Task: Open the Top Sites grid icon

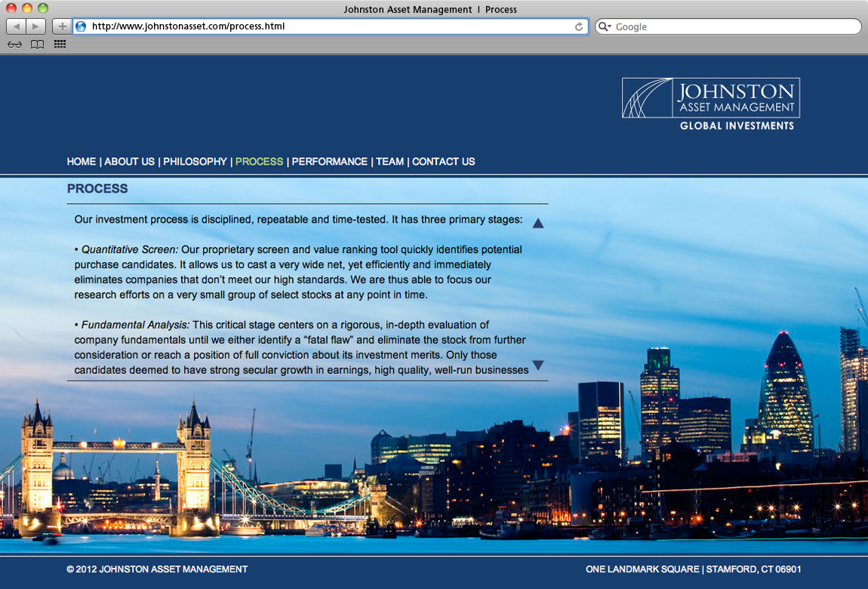Action: pos(60,45)
